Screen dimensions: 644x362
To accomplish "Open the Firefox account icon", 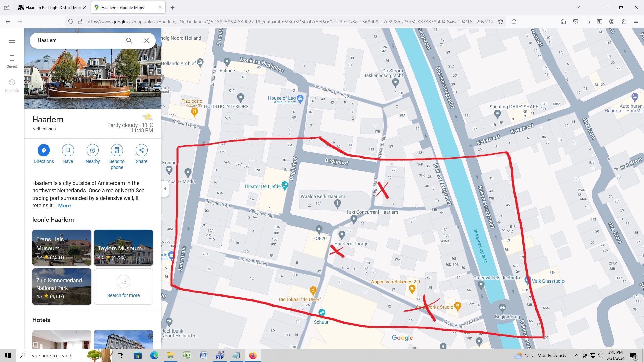I will pyautogui.click(x=612, y=21).
